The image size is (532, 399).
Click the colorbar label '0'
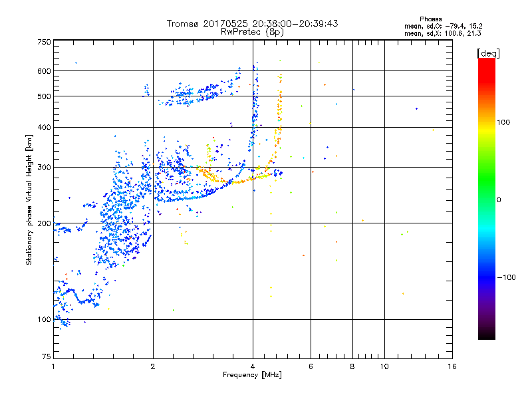[x=499, y=200]
